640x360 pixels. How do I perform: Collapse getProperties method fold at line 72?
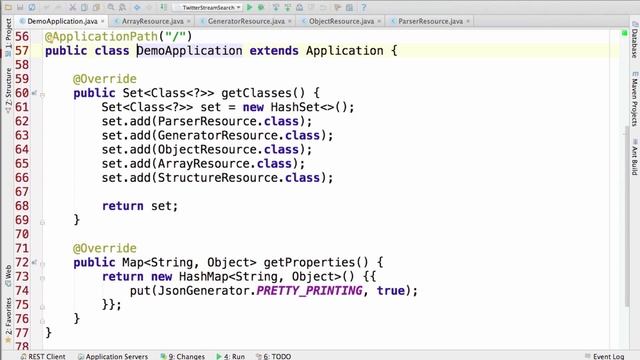pyautogui.click(x=42, y=264)
